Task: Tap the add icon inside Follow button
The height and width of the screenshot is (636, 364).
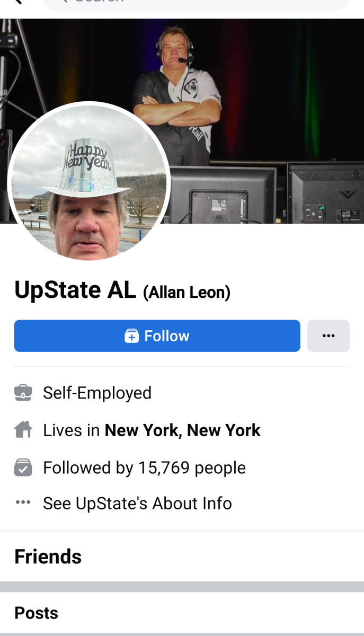Action: [131, 336]
